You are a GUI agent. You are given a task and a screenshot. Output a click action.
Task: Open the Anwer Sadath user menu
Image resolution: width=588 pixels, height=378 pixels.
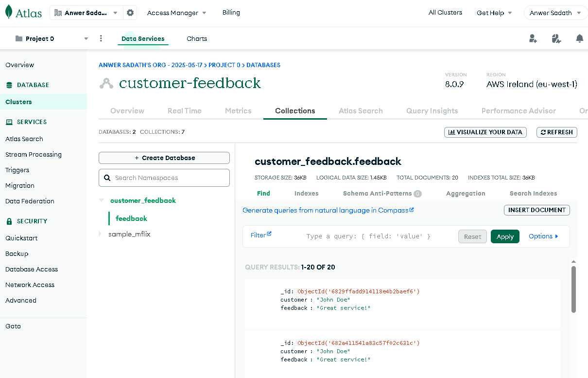tap(555, 13)
